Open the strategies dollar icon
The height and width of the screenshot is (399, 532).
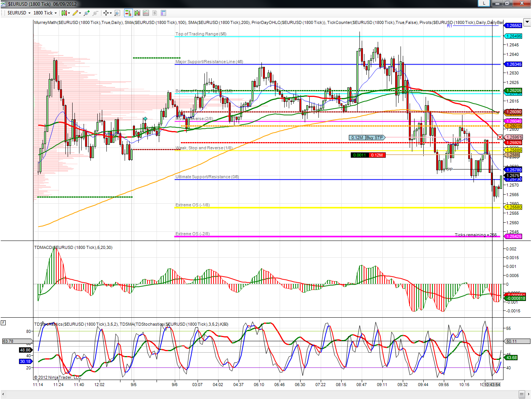155,13
